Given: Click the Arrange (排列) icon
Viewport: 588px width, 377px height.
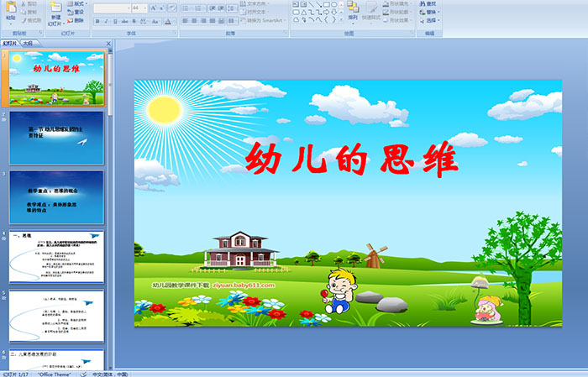Looking at the screenshot, I should 353,8.
